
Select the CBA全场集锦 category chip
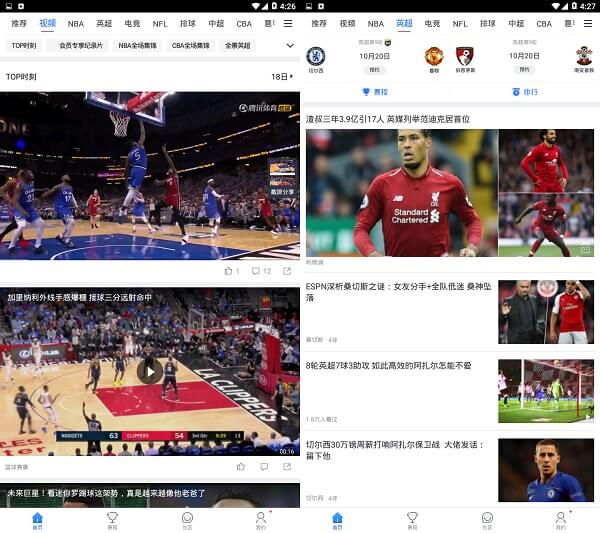(x=191, y=46)
